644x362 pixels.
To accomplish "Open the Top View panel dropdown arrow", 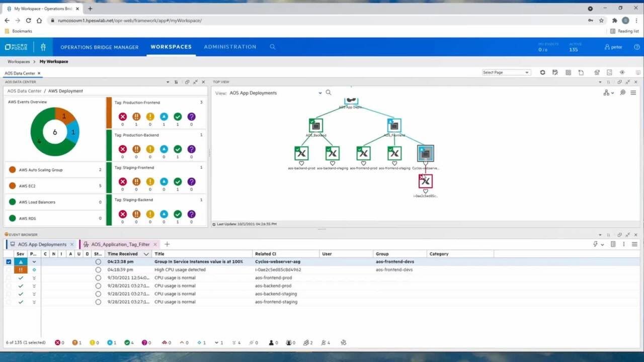I will 600,82.
